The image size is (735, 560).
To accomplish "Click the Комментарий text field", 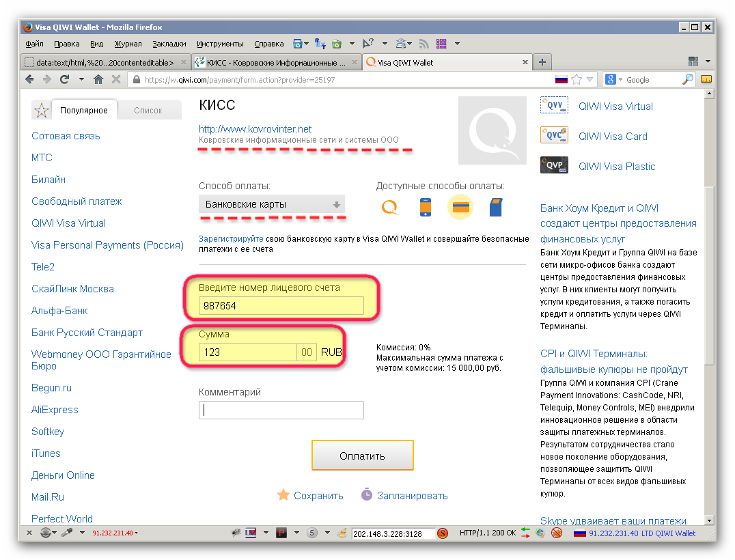I will coord(281,410).
